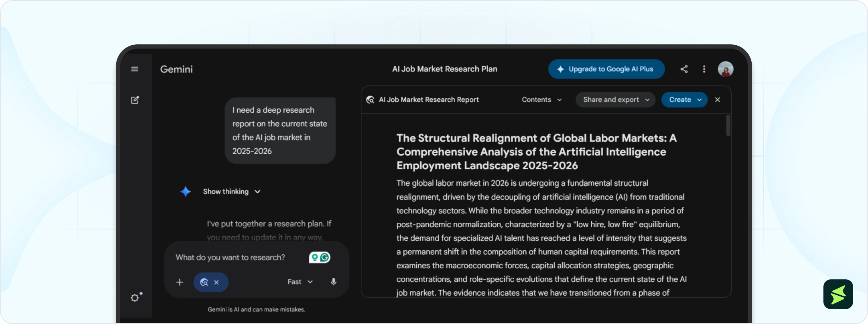868x324 pixels.
Task: Open the hamburger main menu
Action: click(x=134, y=69)
